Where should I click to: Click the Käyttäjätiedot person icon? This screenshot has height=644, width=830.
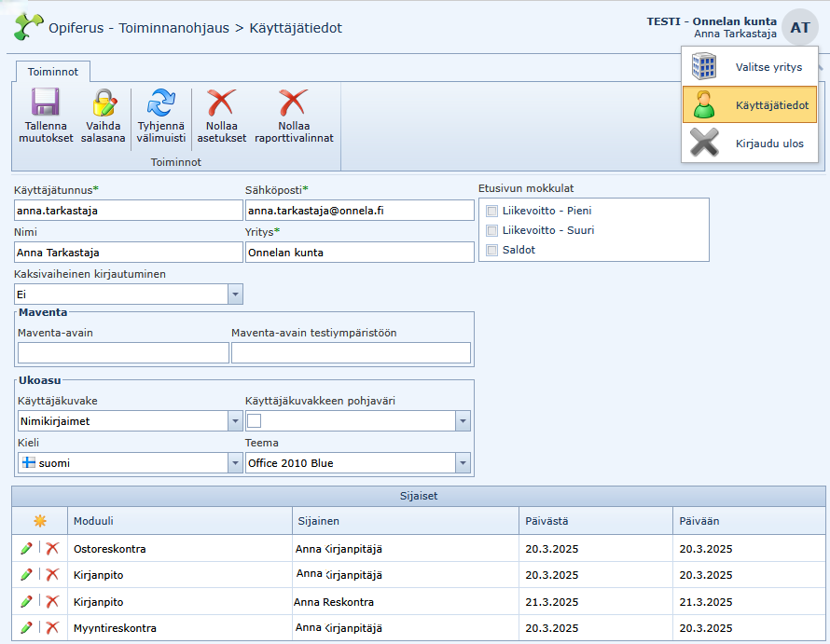tap(704, 104)
